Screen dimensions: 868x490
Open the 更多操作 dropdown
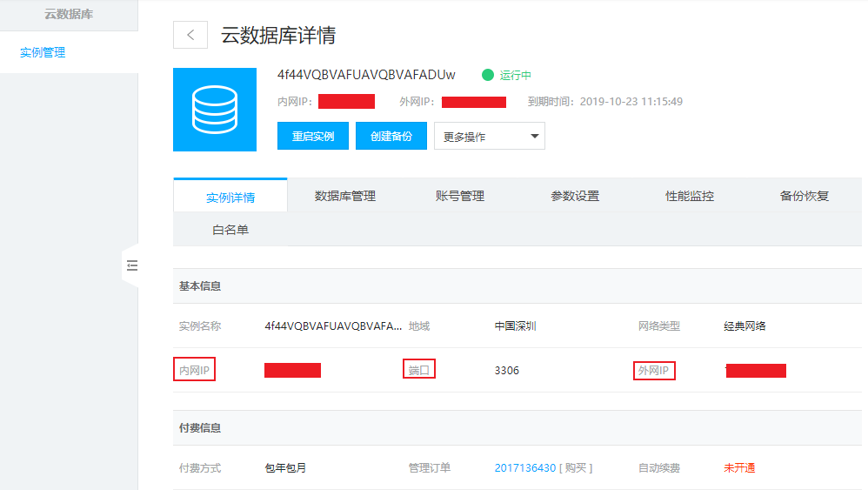[489, 137]
